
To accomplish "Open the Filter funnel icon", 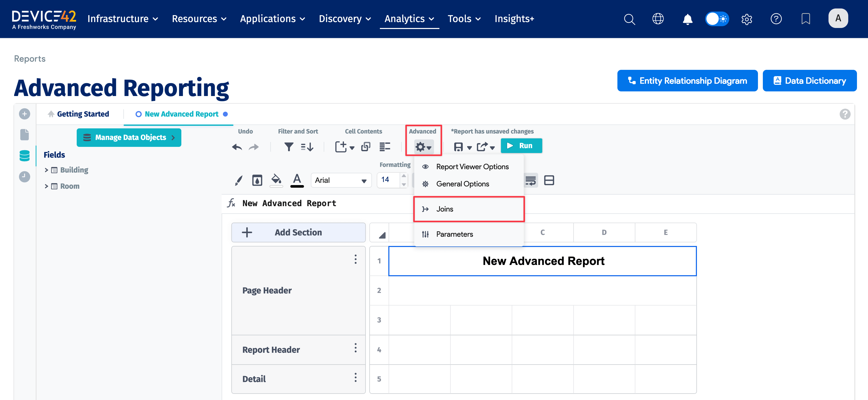I will [289, 147].
